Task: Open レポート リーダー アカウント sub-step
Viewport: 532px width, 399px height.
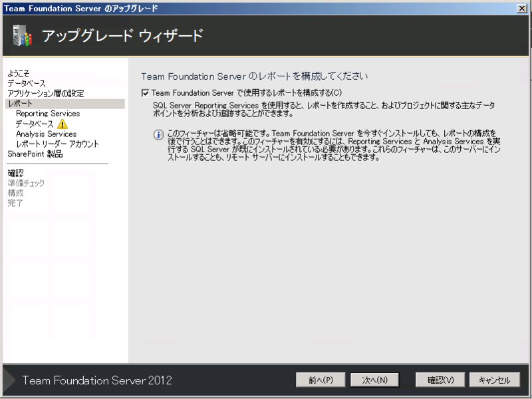Action: coord(57,144)
